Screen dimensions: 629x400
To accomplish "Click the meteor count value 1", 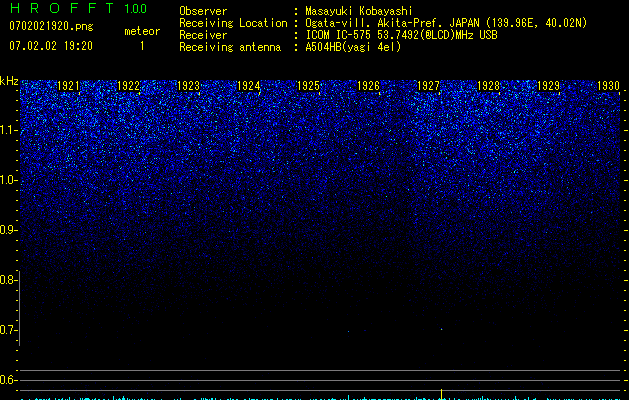I will click(142, 46).
